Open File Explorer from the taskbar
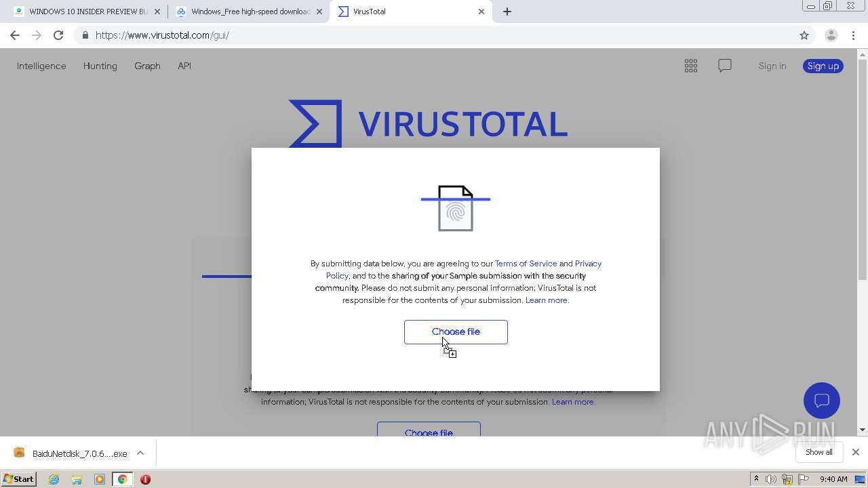 click(77, 479)
